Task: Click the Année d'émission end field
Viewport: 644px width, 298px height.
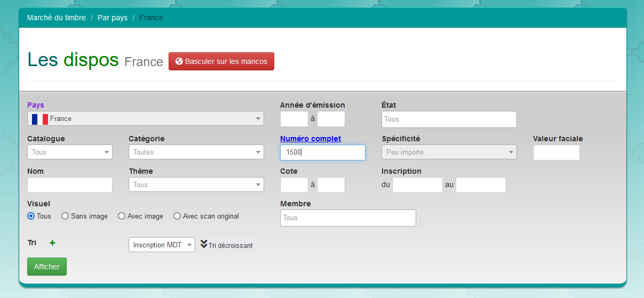Action: pyautogui.click(x=331, y=119)
